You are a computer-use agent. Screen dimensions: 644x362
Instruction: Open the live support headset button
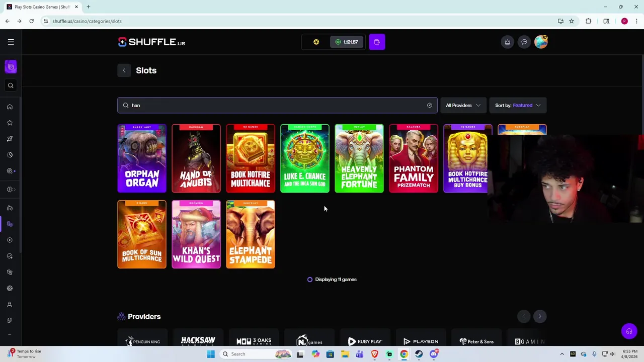coord(629,331)
